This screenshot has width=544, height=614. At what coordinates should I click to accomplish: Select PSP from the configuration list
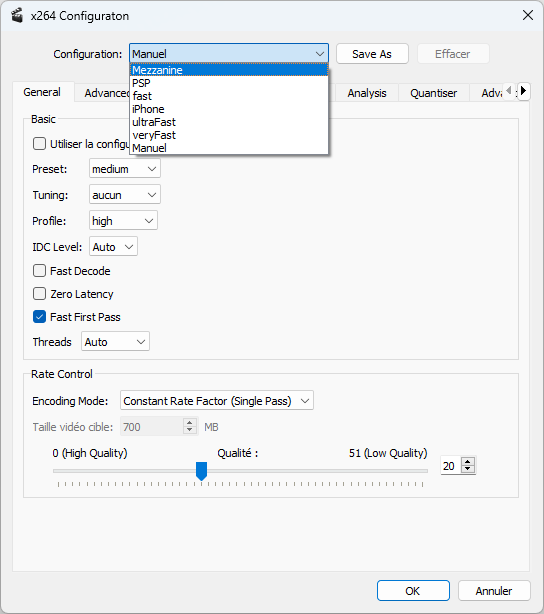click(x=229, y=83)
